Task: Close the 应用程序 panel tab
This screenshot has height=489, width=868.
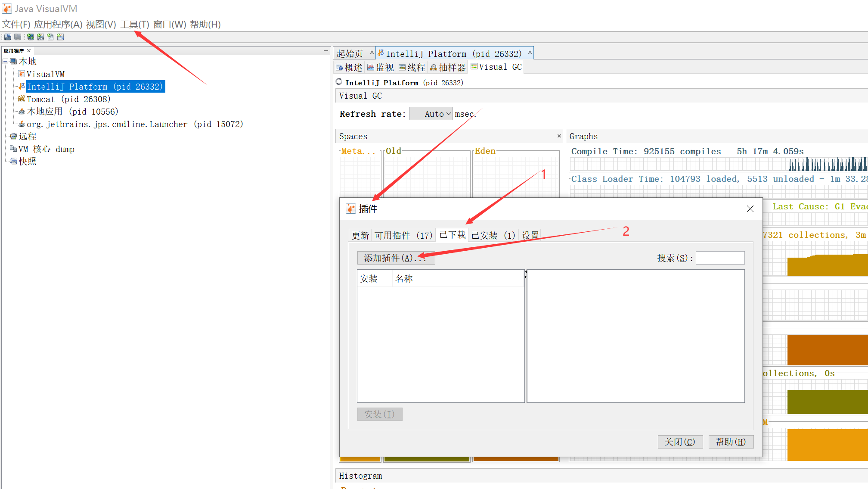Action: click(x=29, y=51)
